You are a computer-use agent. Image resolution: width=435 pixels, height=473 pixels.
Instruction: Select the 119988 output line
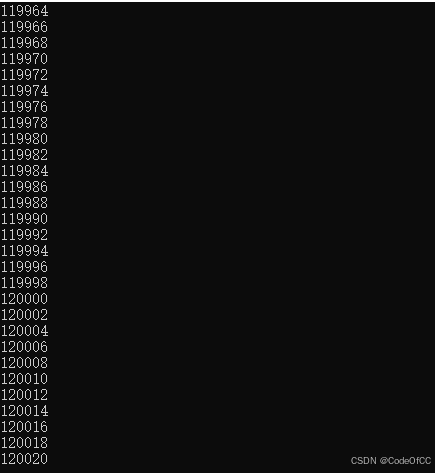pos(25,203)
